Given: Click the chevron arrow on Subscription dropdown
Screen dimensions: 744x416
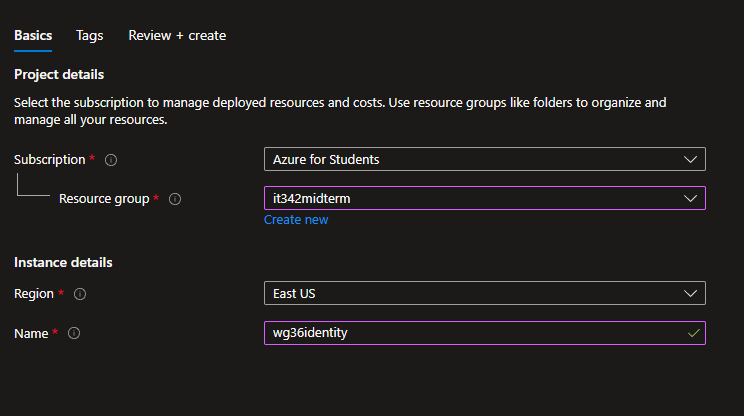Looking at the screenshot, I should point(689,159).
